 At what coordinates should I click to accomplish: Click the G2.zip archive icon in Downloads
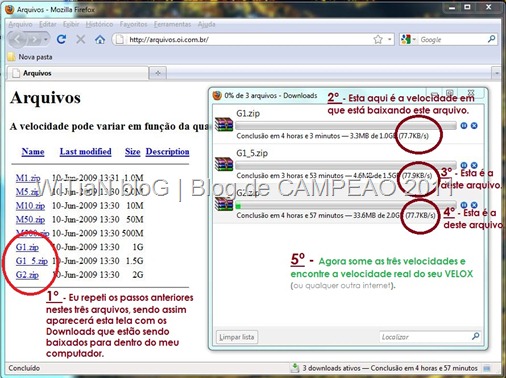tap(224, 204)
